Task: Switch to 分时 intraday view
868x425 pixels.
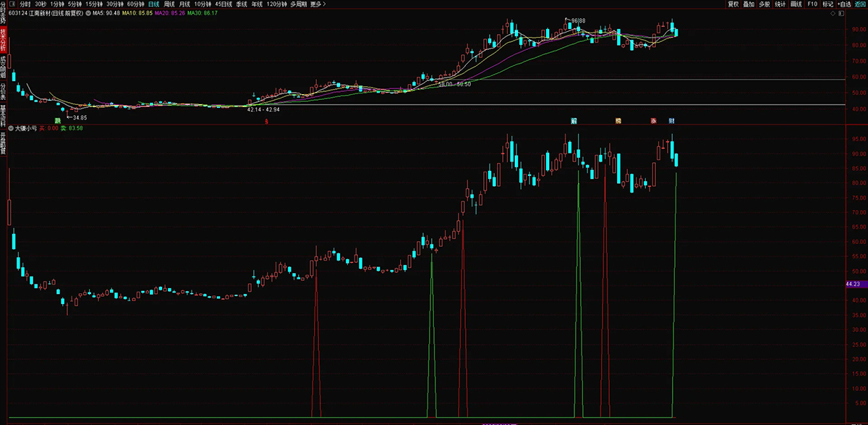Action: pyautogui.click(x=25, y=4)
